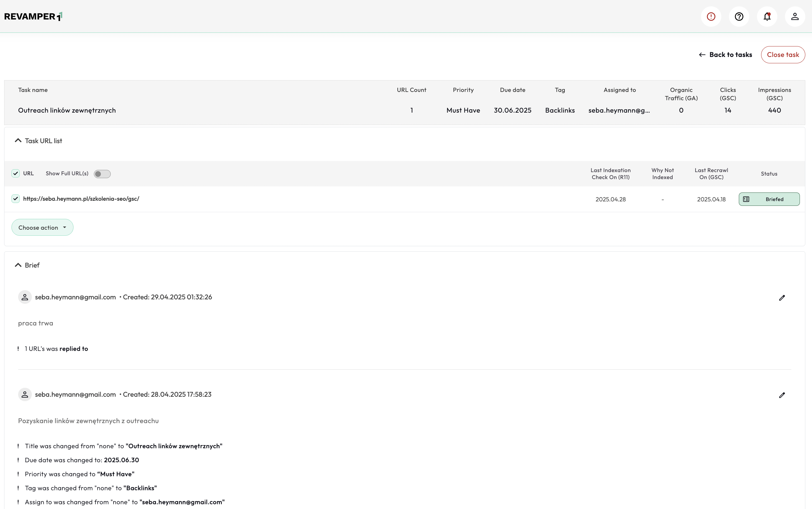
Task: Click the Last Recrawl On (GSC) header
Action: point(711,174)
